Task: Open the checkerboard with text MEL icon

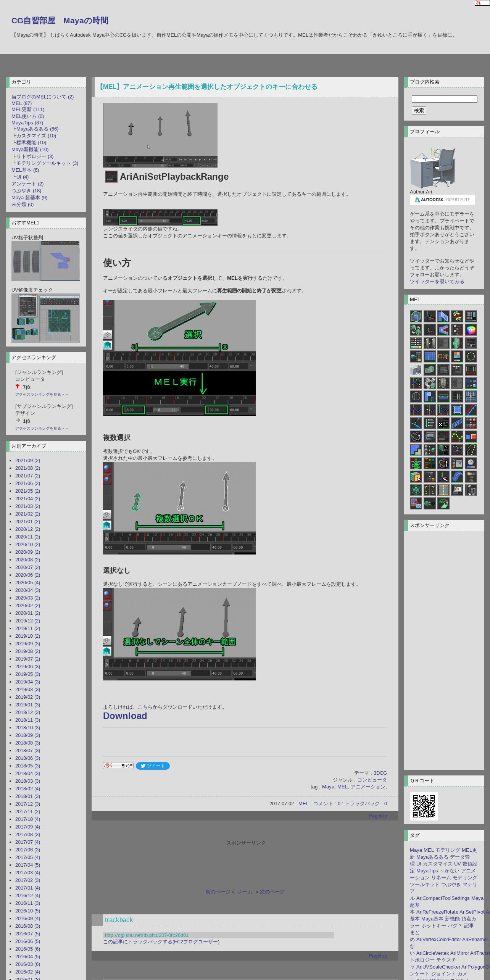Action: click(x=443, y=423)
